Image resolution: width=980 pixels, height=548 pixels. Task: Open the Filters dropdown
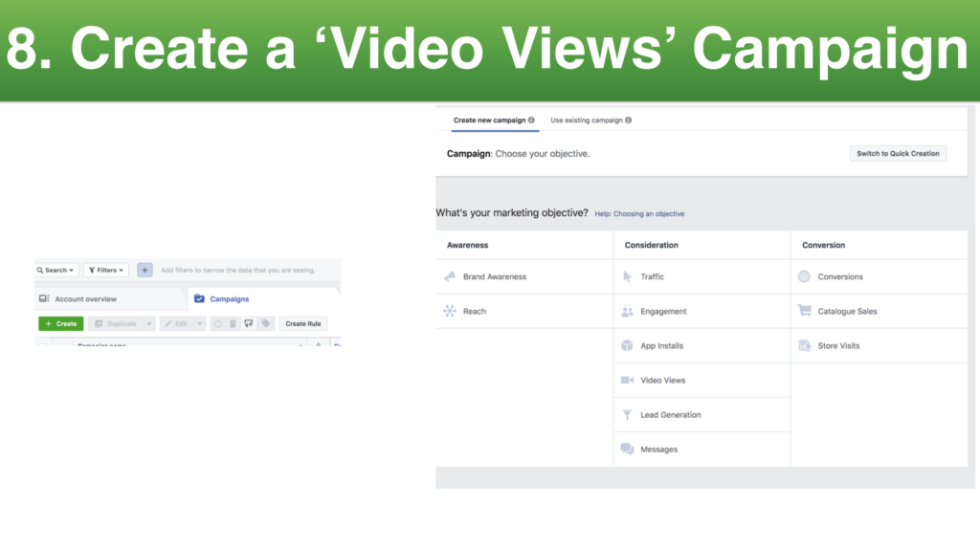[106, 270]
